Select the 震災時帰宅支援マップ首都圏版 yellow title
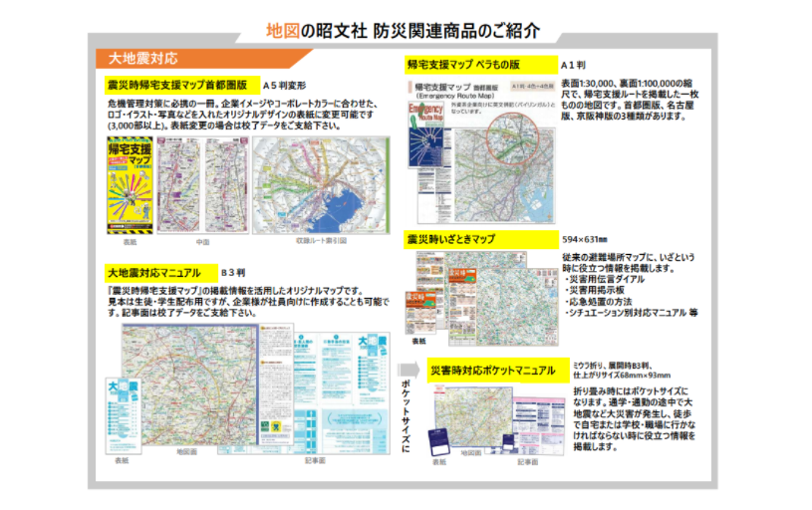 181,85
